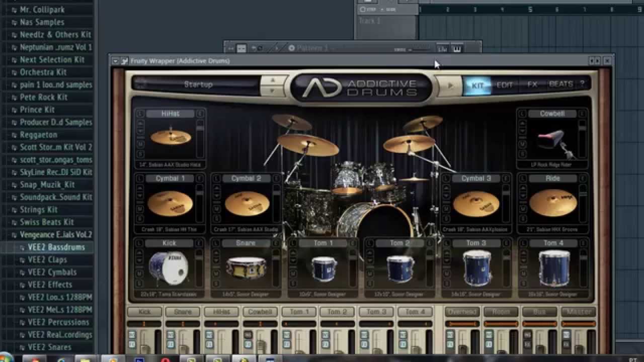Open the HiHat kitpiece name selector
The image size is (644, 362).
coord(170,114)
